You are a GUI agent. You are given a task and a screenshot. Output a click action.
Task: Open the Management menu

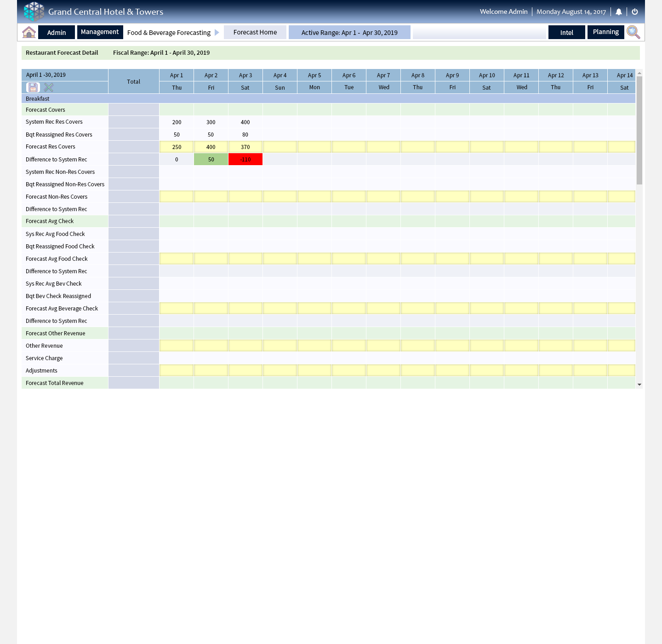[x=100, y=32]
